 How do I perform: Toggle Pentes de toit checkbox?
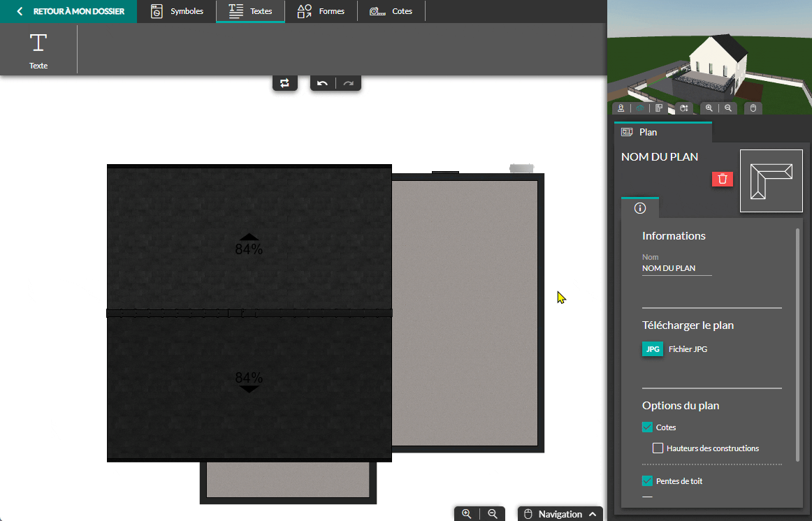[647, 480]
